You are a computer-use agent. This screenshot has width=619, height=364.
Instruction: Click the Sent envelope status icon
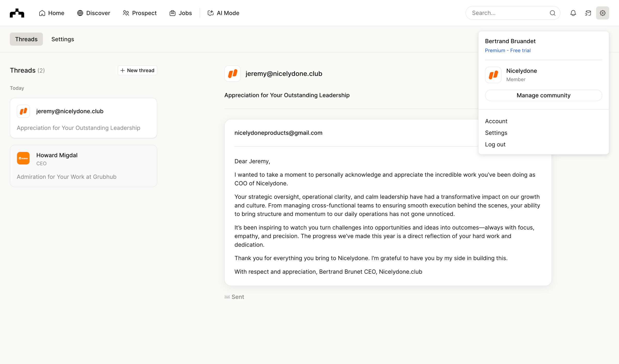[227, 297]
